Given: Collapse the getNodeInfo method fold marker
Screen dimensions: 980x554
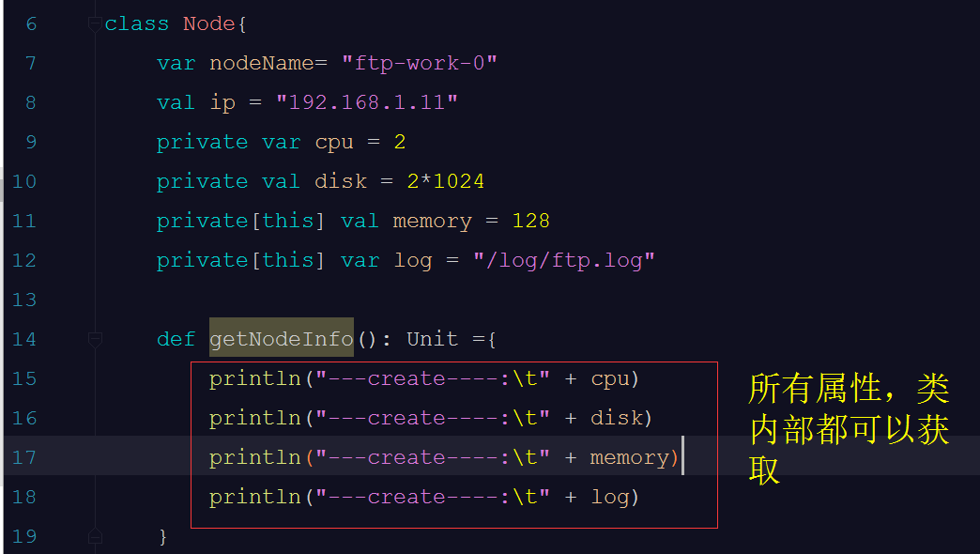Looking at the screenshot, I should (95, 340).
